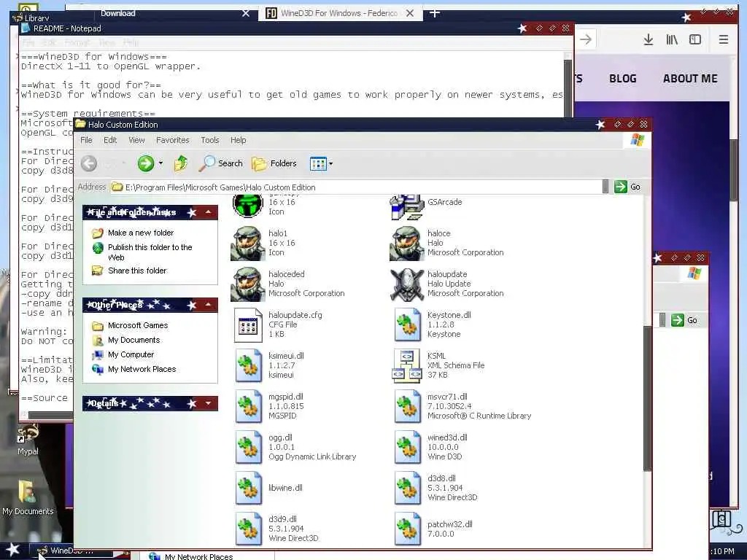Click the Views toolbar icon

coord(318,164)
